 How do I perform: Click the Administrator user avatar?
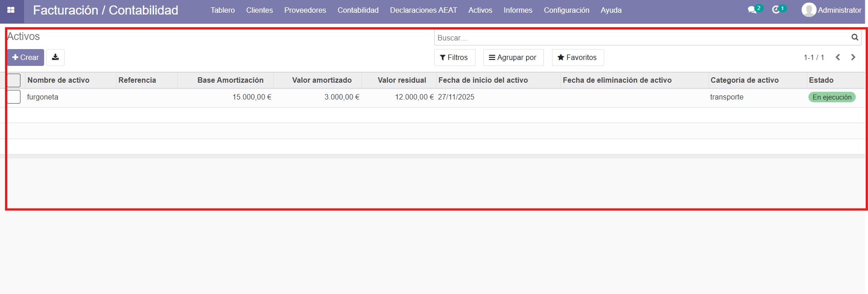[808, 10]
